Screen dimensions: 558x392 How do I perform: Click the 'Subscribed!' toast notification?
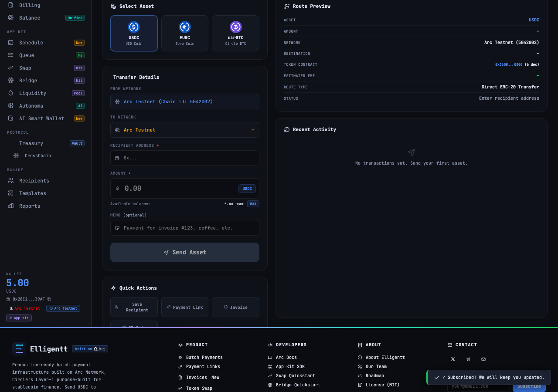(489, 378)
